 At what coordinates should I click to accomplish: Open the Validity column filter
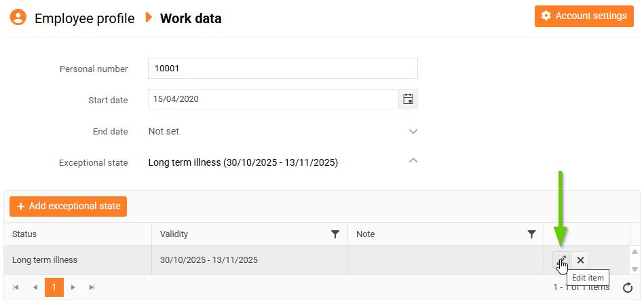(335, 234)
